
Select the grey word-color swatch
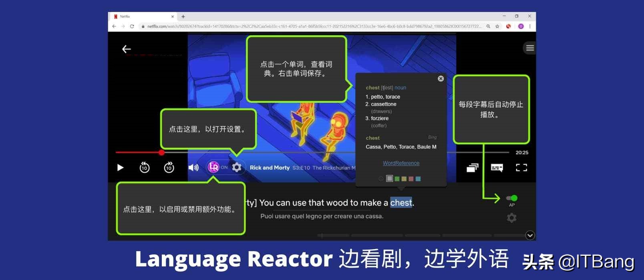pos(389,178)
